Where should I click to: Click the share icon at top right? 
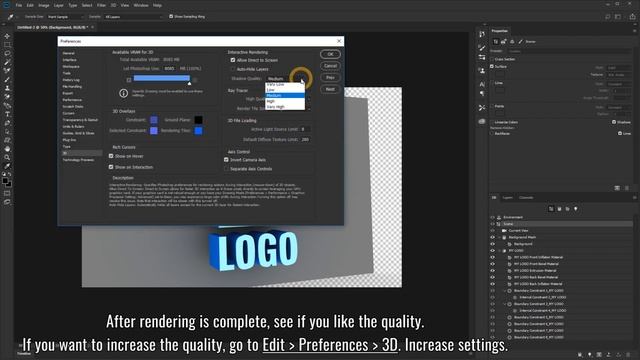tap(632, 17)
